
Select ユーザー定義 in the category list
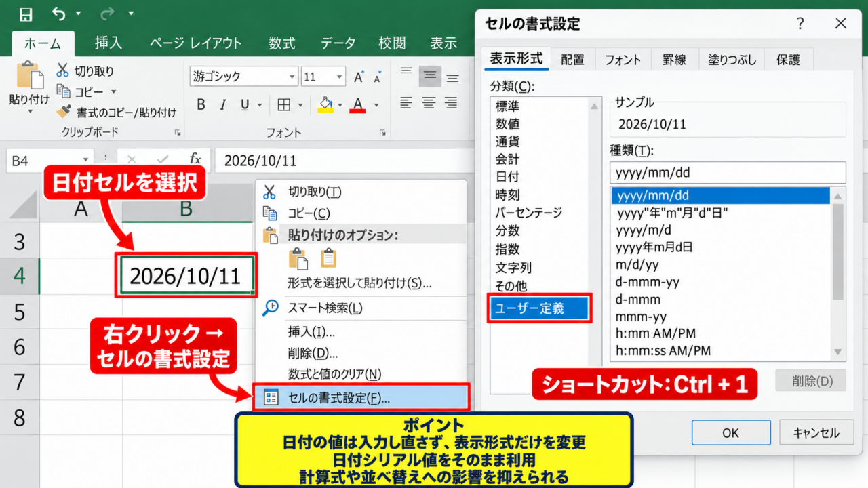(540, 309)
